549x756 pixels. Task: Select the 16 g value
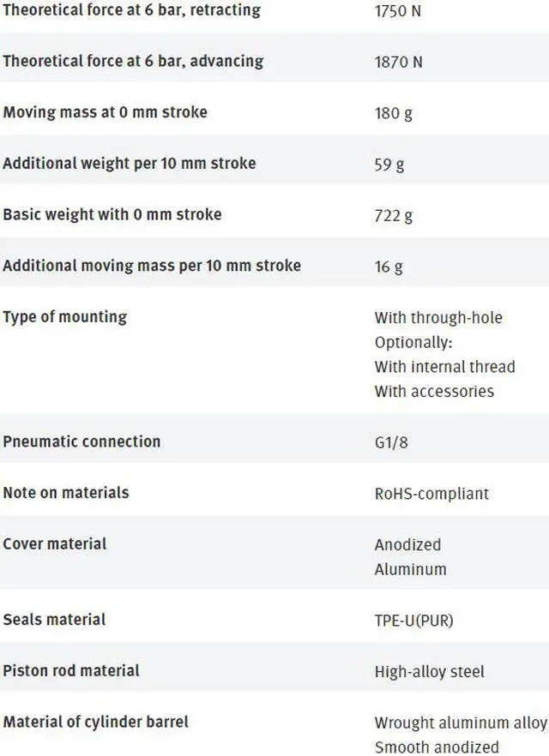pos(389,267)
